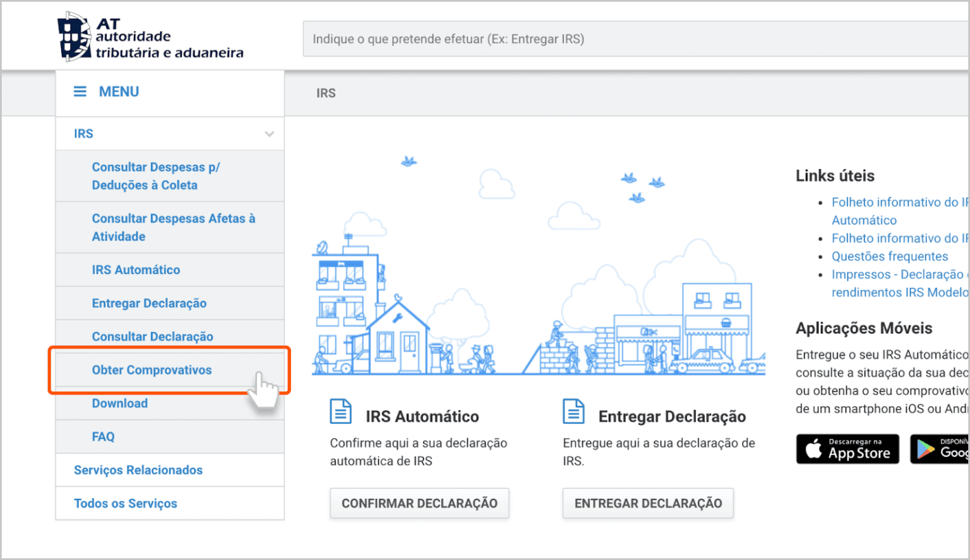Open the Google Play download badge

(x=941, y=449)
